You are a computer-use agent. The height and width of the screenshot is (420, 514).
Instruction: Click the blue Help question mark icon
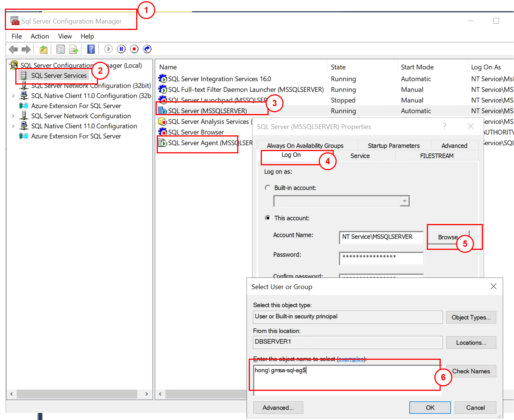pyautogui.click(x=91, y=49)
